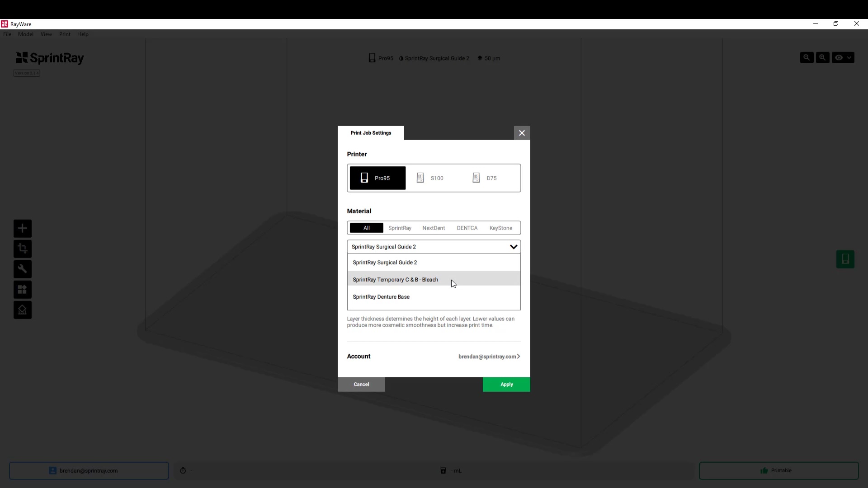Open account brendan@sprintray.com link in dialog
The width and height of the screenshot is (868, 488).
[489, 357]
